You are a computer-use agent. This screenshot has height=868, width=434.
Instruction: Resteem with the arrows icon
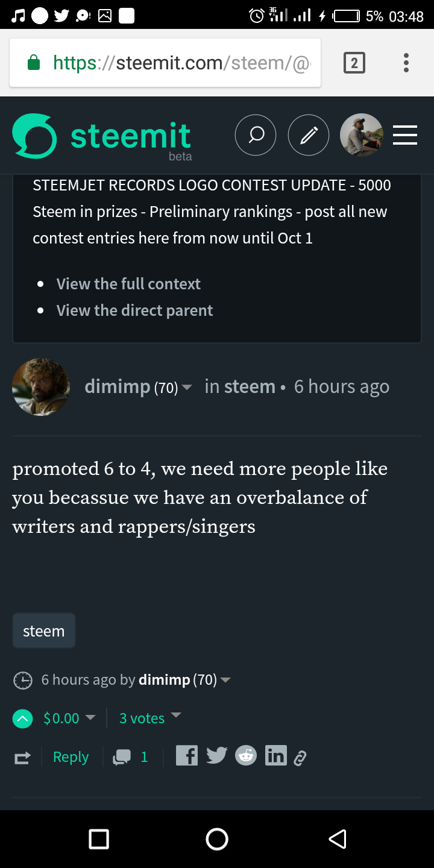point(22,758)
